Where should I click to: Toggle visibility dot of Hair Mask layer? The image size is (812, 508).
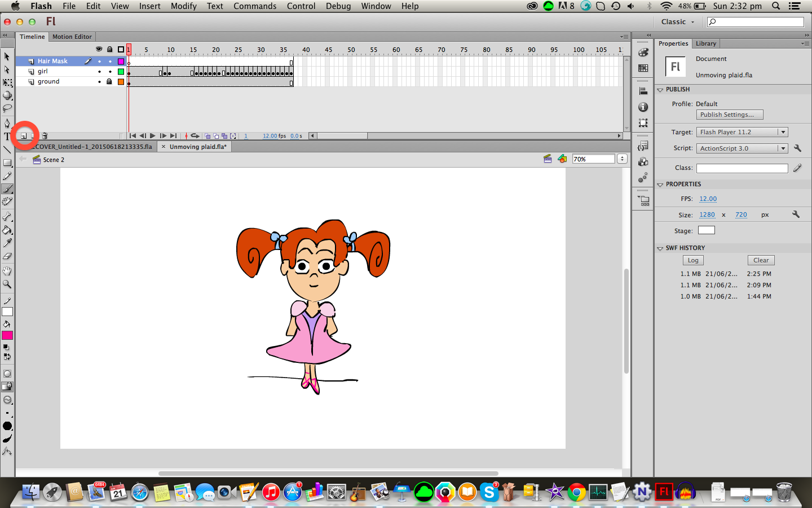coord(99,62)
